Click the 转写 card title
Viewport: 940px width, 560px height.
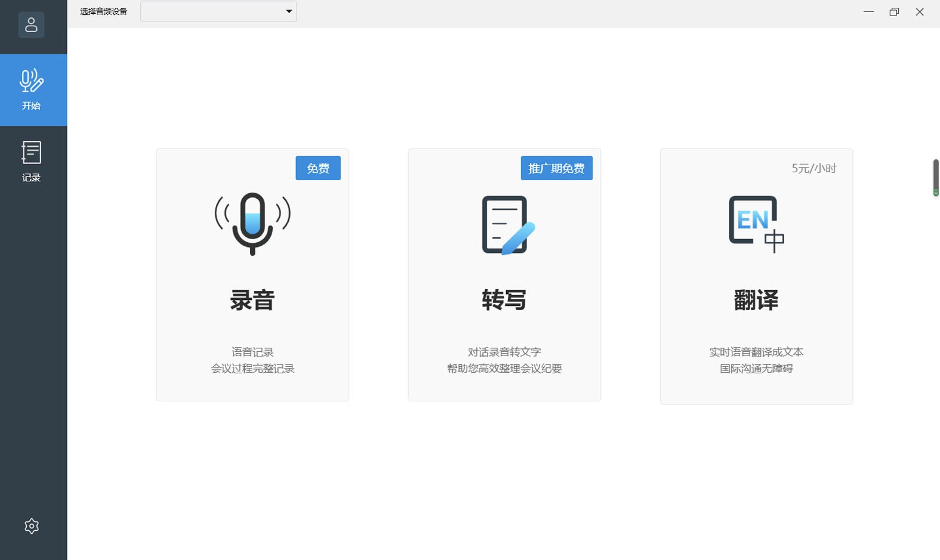click(x=504, y=300)
